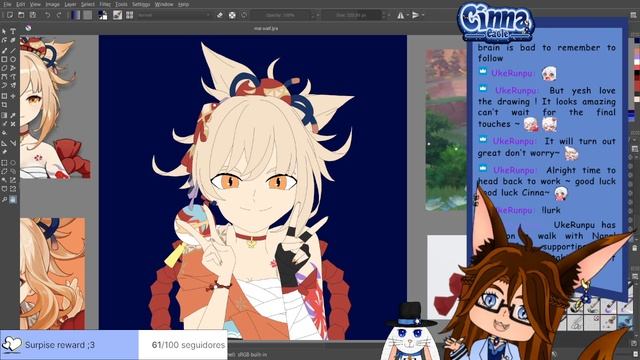Click the top-left reference image of Yoimiya

pyautogui.click(x=55, y=108)
